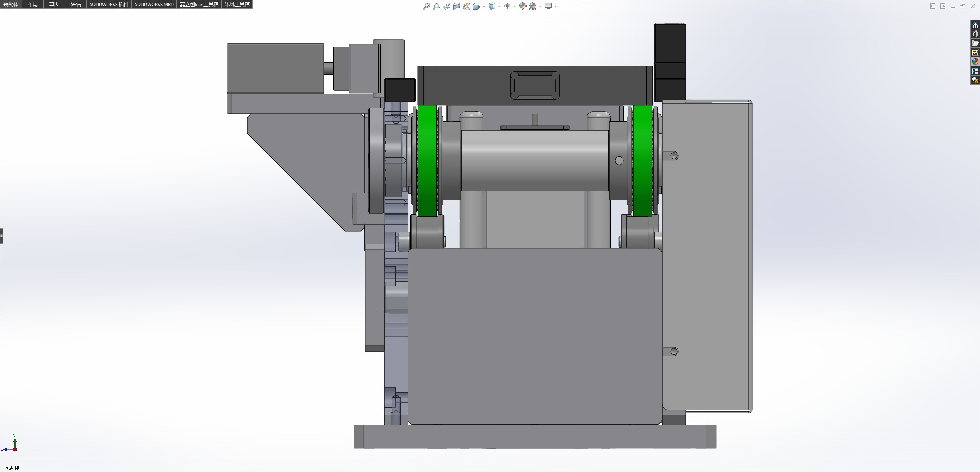Open the Design Library books icon
Viewport: 980px width, 472px height.
coord(975,34)
